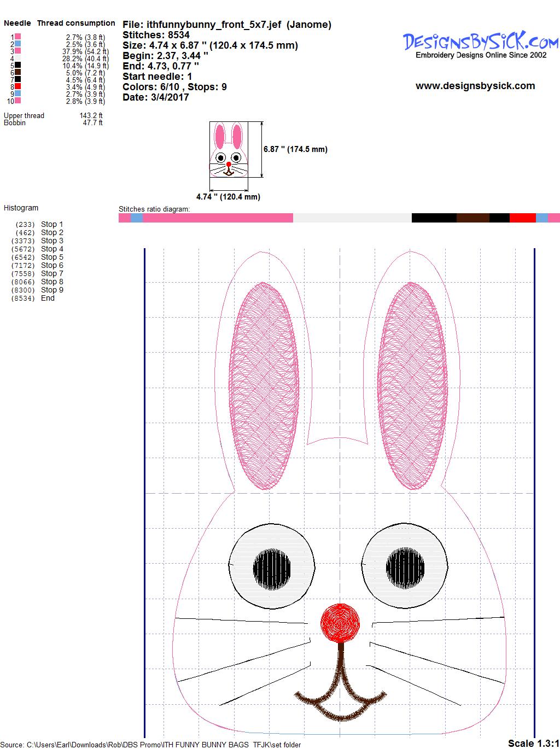Screen dimensions: 560x749
Task: Choose Stop 9 in the histogram list
Action: (52, 290)
